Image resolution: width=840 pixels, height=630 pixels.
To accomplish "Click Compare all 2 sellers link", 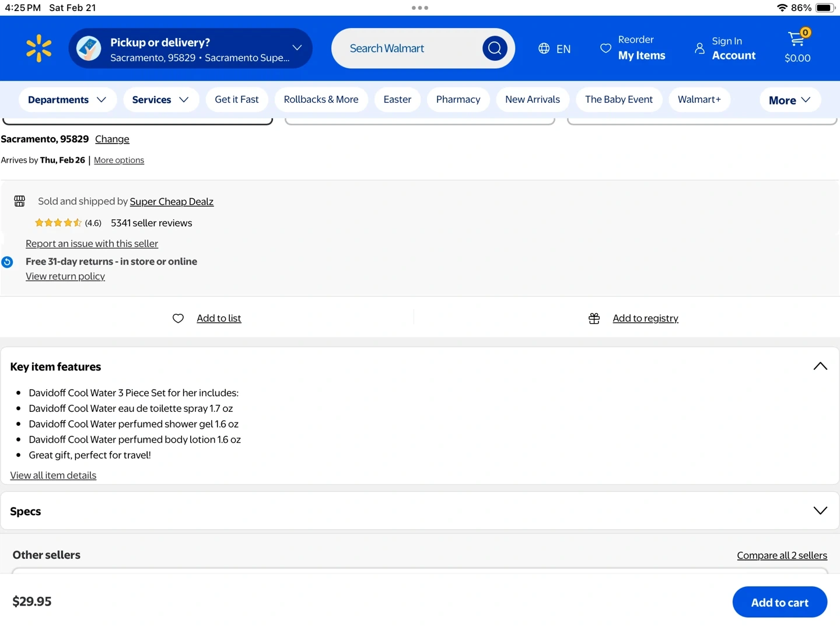I will point(782,556).
